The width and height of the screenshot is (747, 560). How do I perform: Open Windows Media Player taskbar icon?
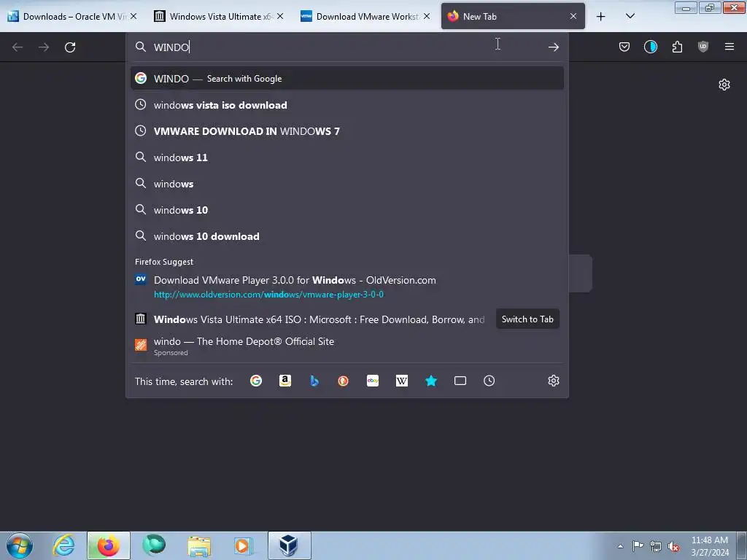[244, 545]
